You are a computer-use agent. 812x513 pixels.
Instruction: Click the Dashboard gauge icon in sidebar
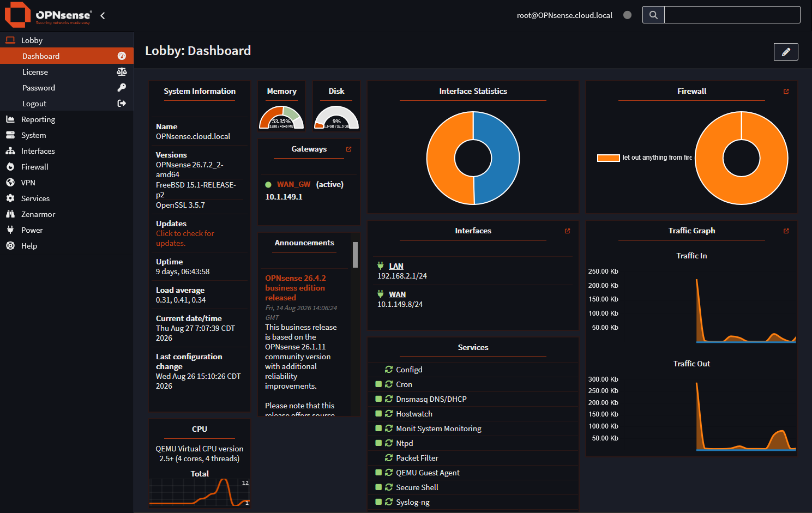click(x=122, y=56)
